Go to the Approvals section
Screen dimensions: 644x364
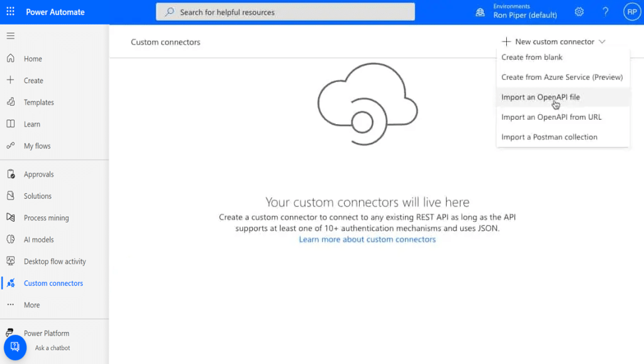click(x=40, y=174)
